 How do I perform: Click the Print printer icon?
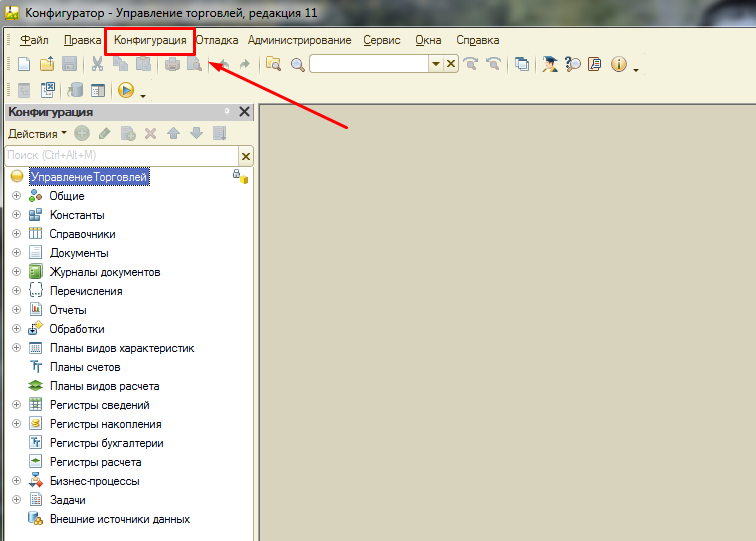click(172, 64)
